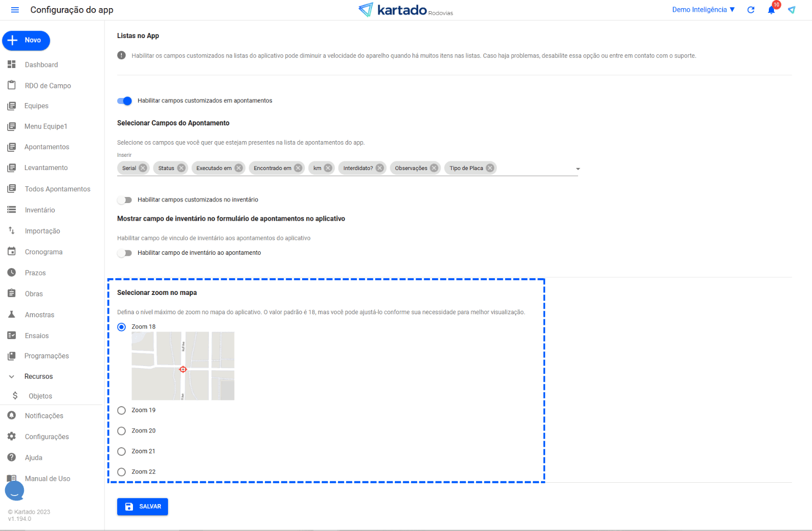Image resolution: width=812 pixels, height=531 pixels.
Task: Go to Configurações in sidebar
Action: 47,437
